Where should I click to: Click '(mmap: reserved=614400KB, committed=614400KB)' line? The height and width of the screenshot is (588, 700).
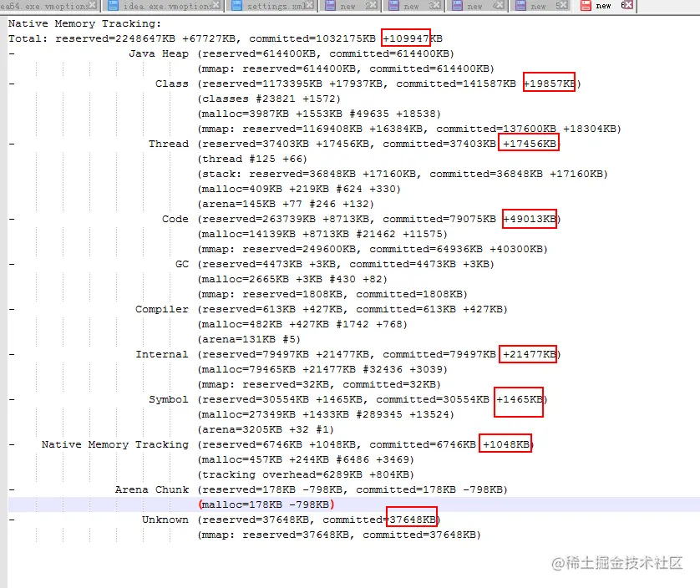point(346,68)
